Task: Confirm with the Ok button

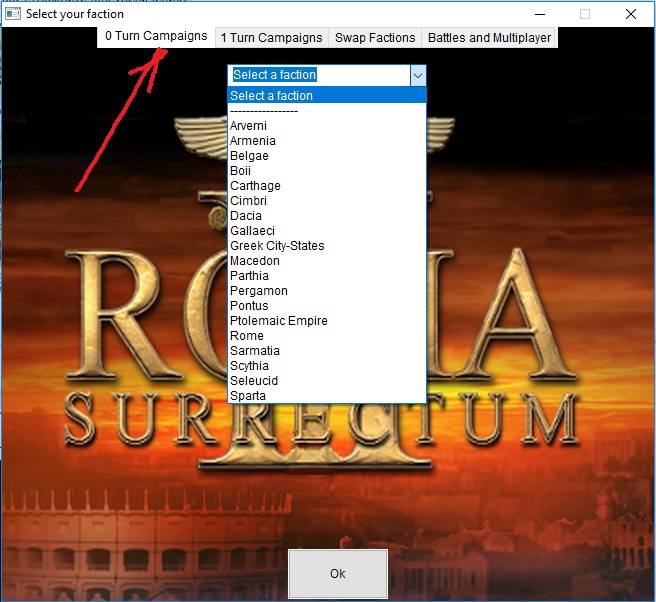Action: point(338,573)
